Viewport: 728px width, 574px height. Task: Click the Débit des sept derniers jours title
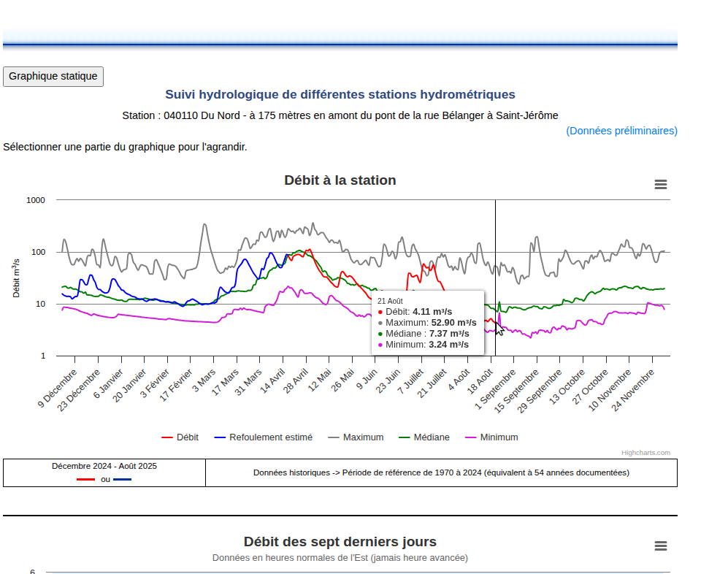pyautogui.click(x=340, y=542)
